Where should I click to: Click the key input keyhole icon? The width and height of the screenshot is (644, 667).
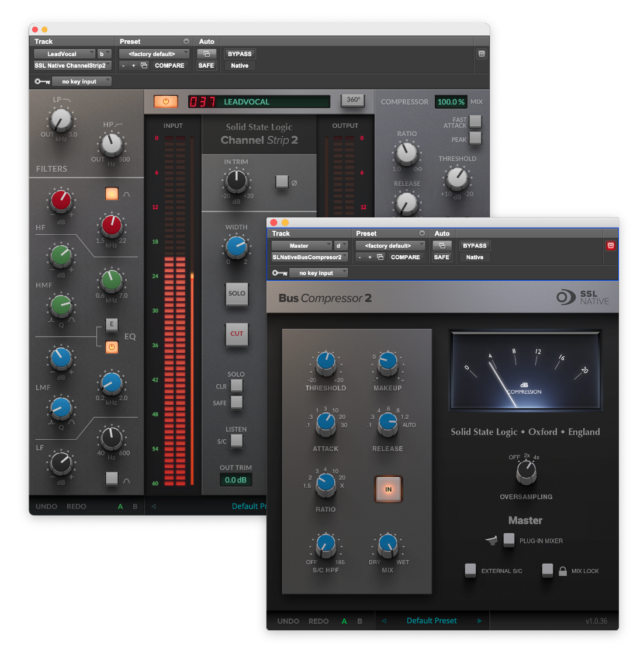click(41, 81)
